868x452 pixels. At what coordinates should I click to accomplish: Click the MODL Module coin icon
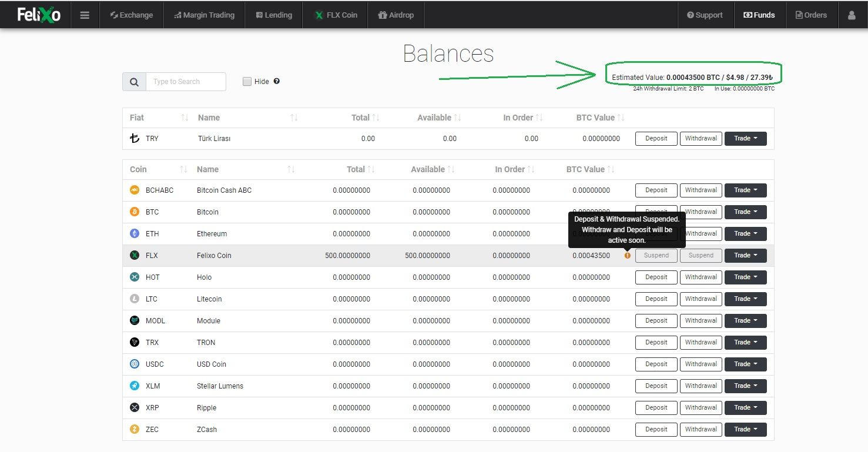(x=135, y=321)
